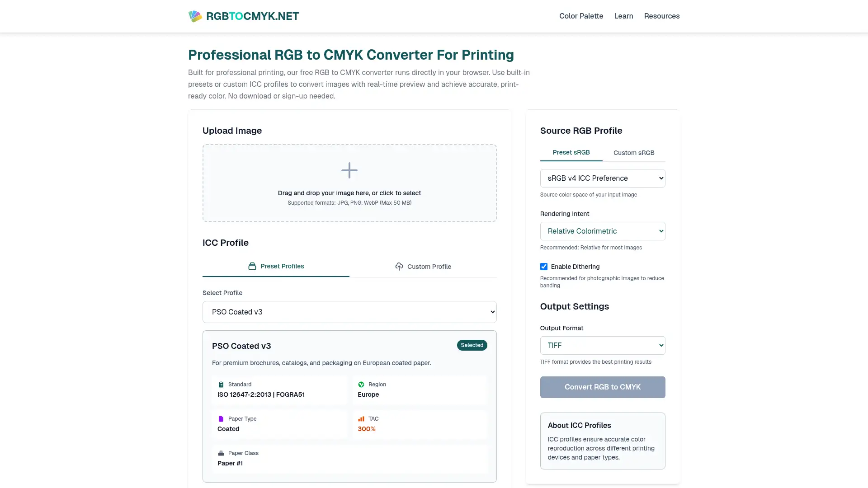
Task: Click the printer icon beside Preset Profiles
Action: 252,267
